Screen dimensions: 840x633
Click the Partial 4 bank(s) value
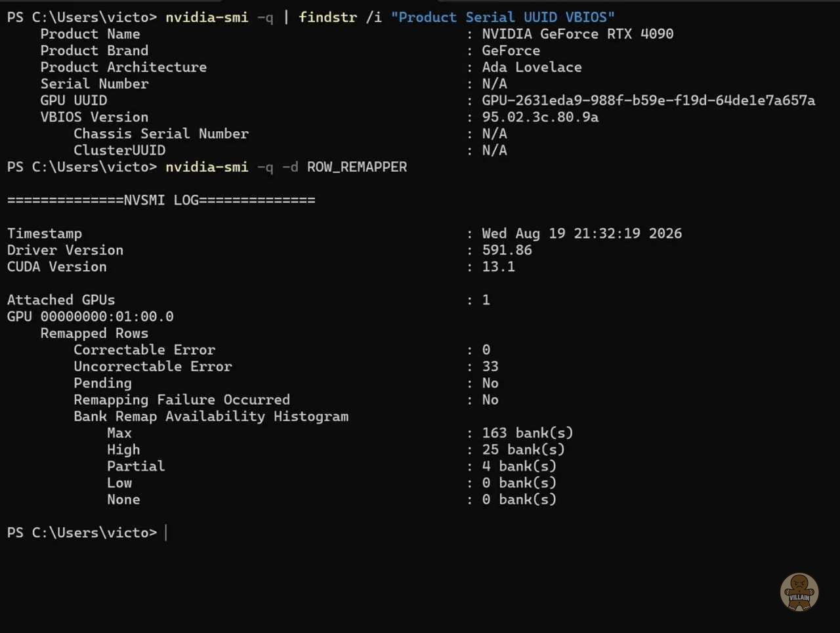519,466
